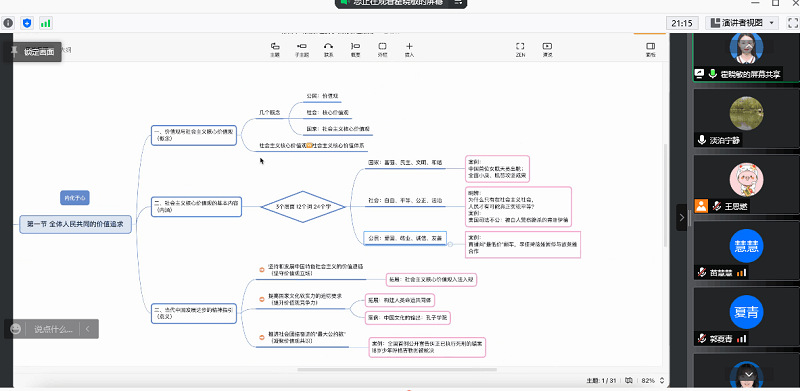Open the emoji picker smiley icon

pos(16,329)
